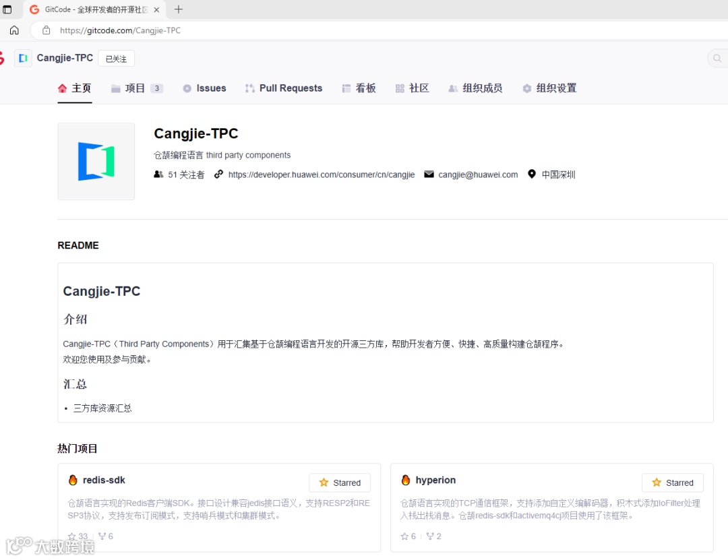This screenshot has height=560, width=728.
Task: Click the README section heading
Action: tap(78, 245)
